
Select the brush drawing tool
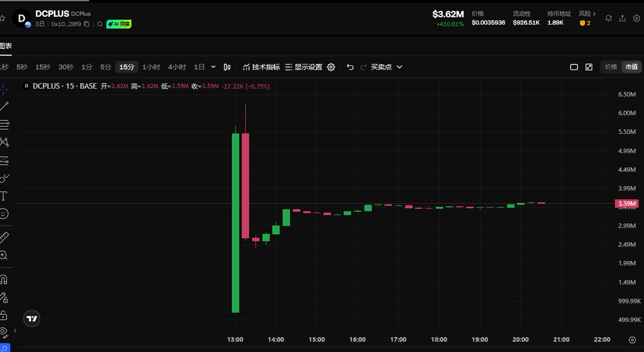(4, 178)
